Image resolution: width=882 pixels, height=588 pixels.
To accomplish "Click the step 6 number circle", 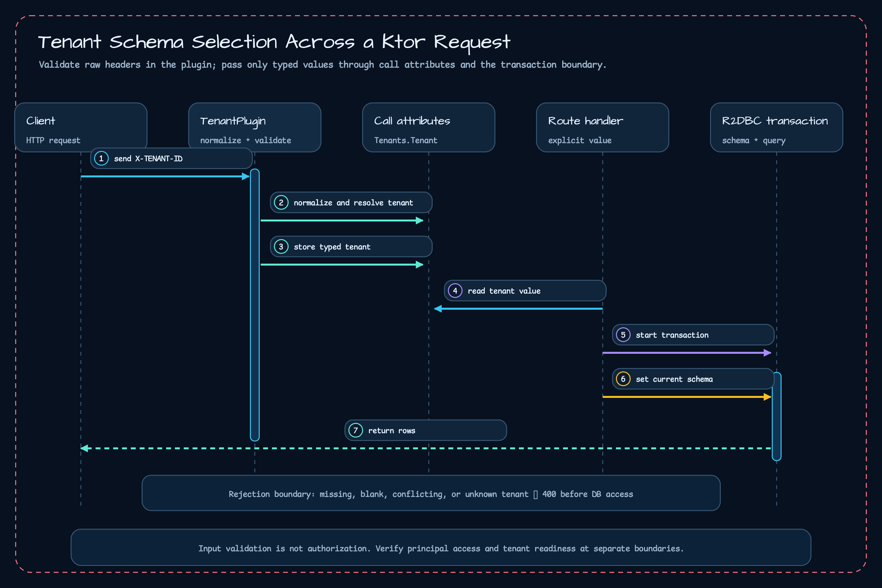I will coord(623,379).
